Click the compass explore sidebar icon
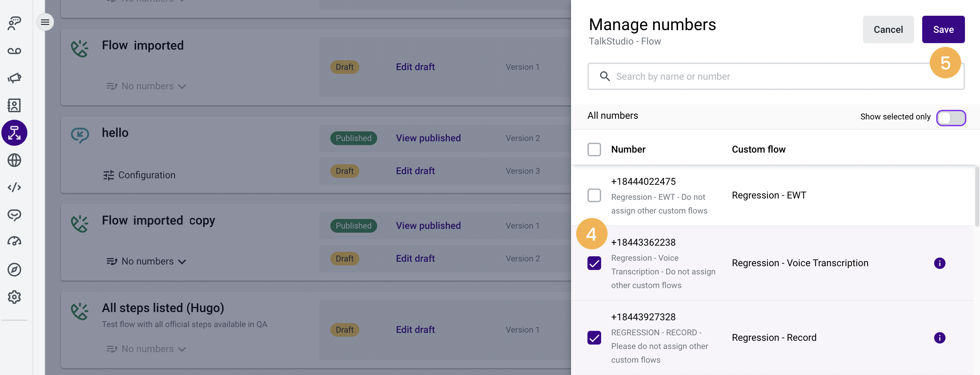Screen dimensions: 980x375 [14, 270]
